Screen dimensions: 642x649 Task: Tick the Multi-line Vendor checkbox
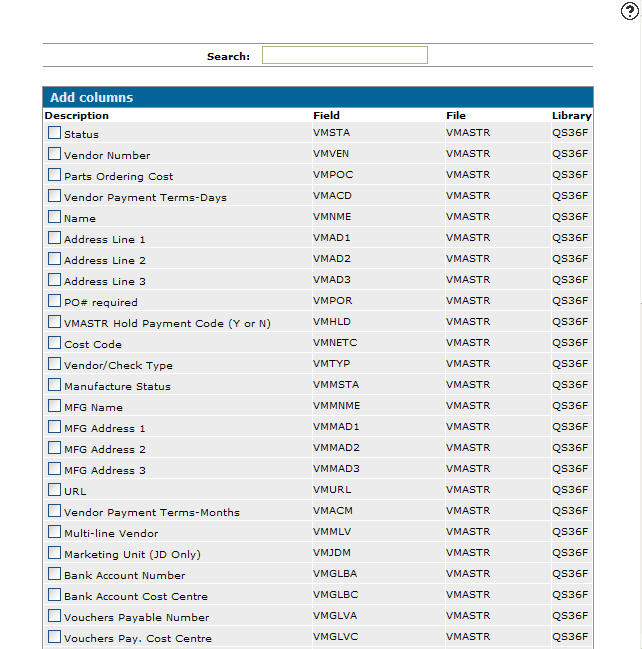point(54,532)
